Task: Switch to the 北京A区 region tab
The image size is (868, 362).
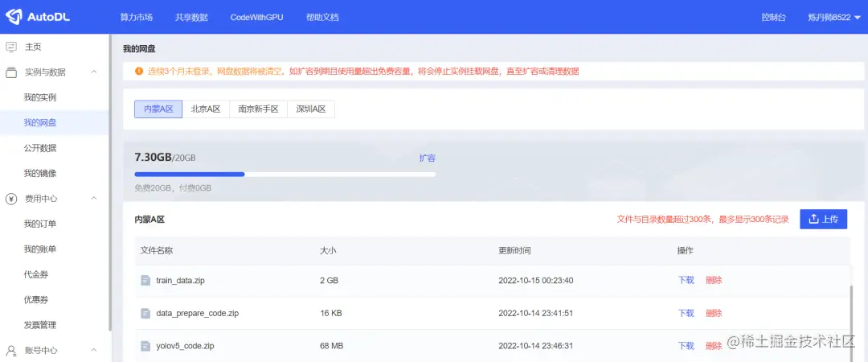Action: (206, 109)
